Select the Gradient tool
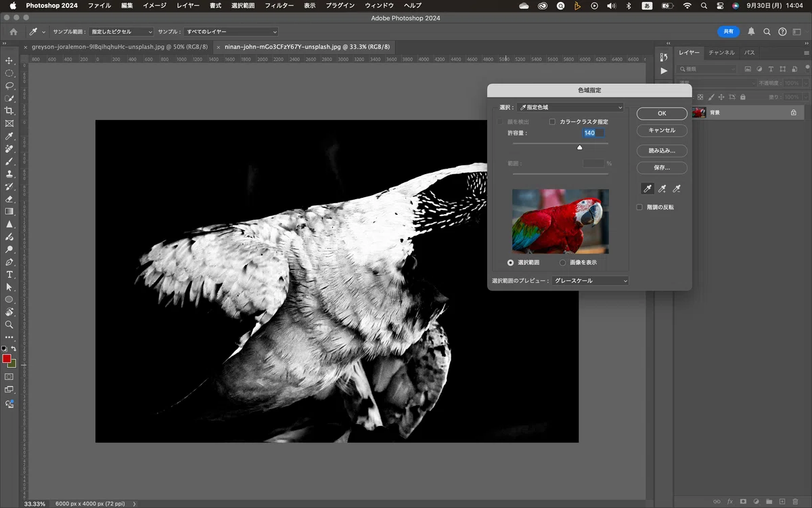Viewport: 812px width, 508px height. [9, 211]
